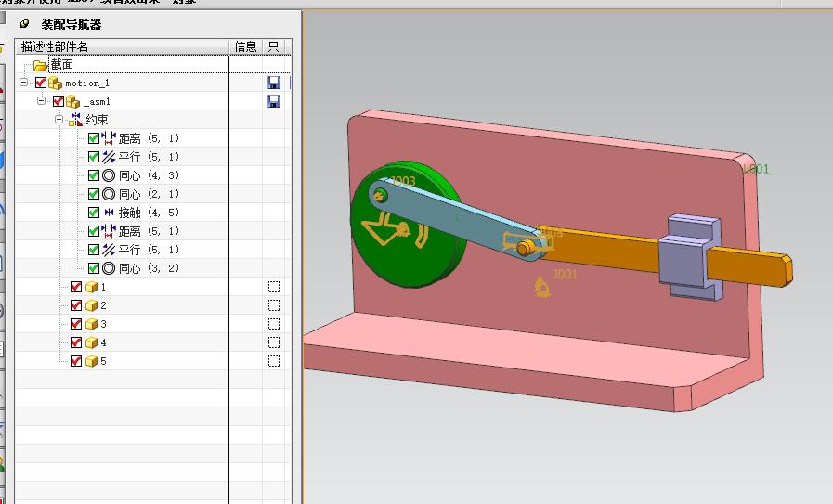833x504 pixels.
Task: Select the motion_1 label
Action: tap(87, 83)
